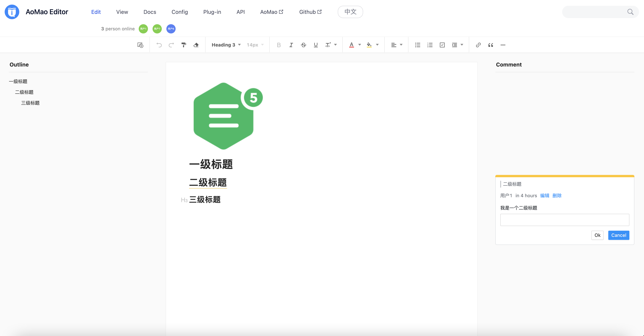Redo the last edit
This screenshot has width=644, height=336.
(171, 45)
